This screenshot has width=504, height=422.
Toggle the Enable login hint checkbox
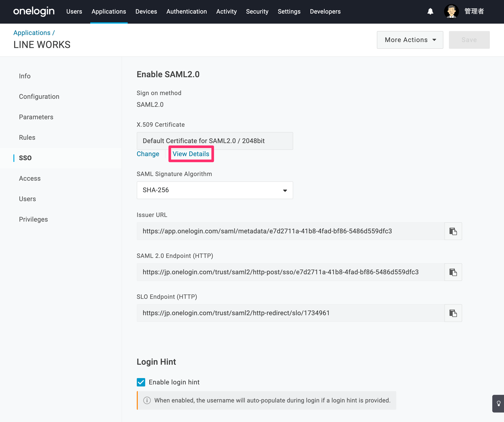pos(141,382)
